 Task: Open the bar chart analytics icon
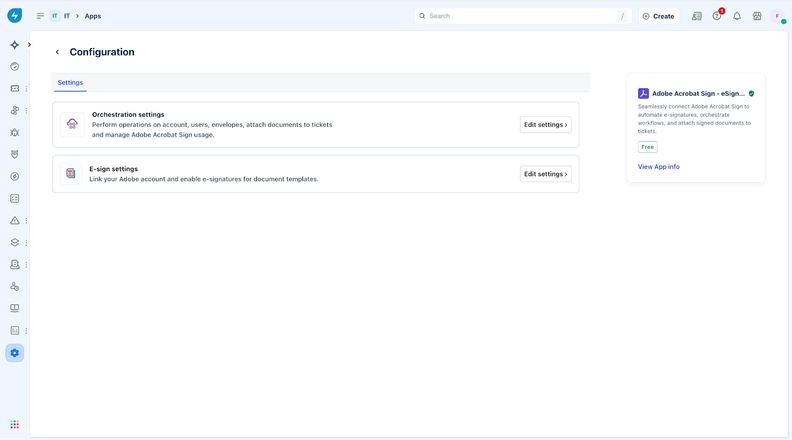15,330
